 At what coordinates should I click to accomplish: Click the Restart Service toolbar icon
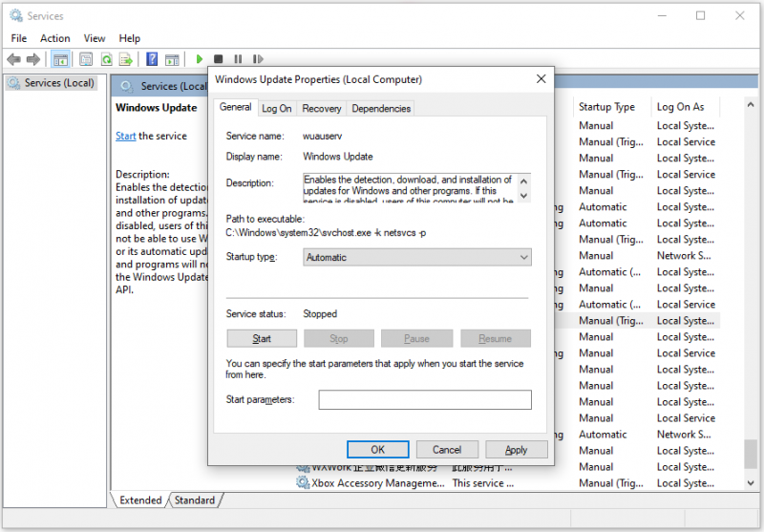(258, 59)
